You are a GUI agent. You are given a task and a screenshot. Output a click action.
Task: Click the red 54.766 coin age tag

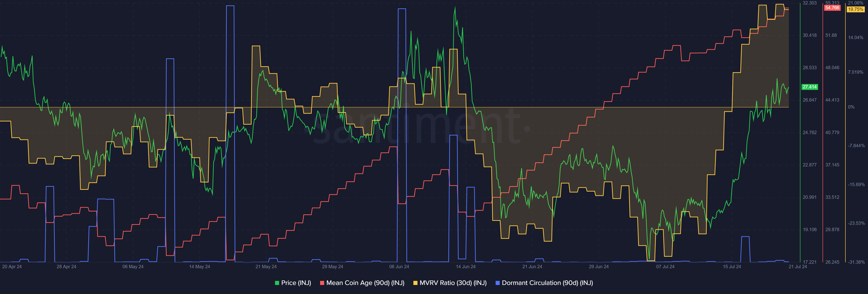pos(832,8)
